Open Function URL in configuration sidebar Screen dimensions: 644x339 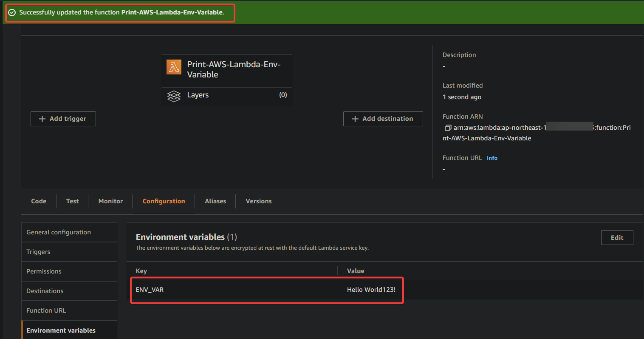point(69,311)
